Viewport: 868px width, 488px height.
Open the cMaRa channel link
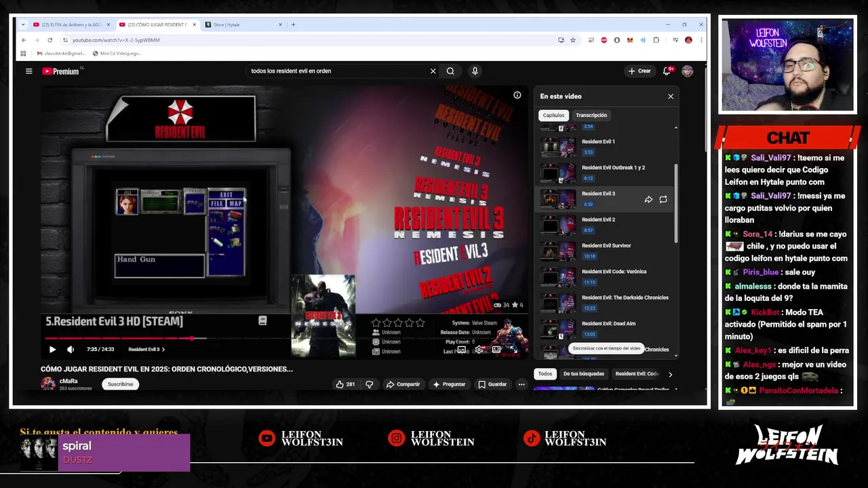click(68, 381)
